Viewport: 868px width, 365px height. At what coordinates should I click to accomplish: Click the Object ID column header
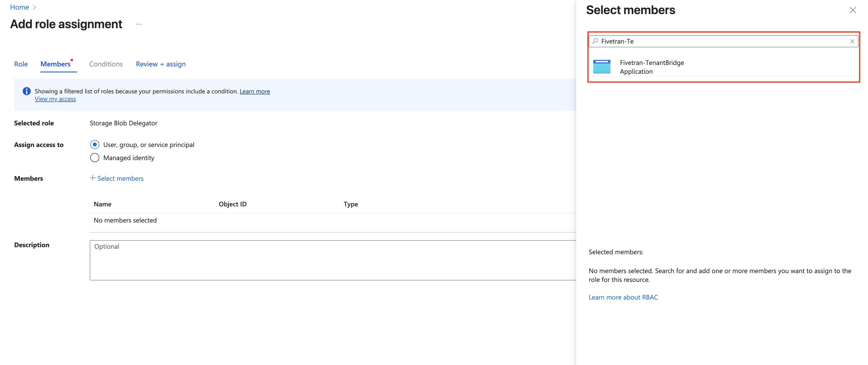pos(232,204)
